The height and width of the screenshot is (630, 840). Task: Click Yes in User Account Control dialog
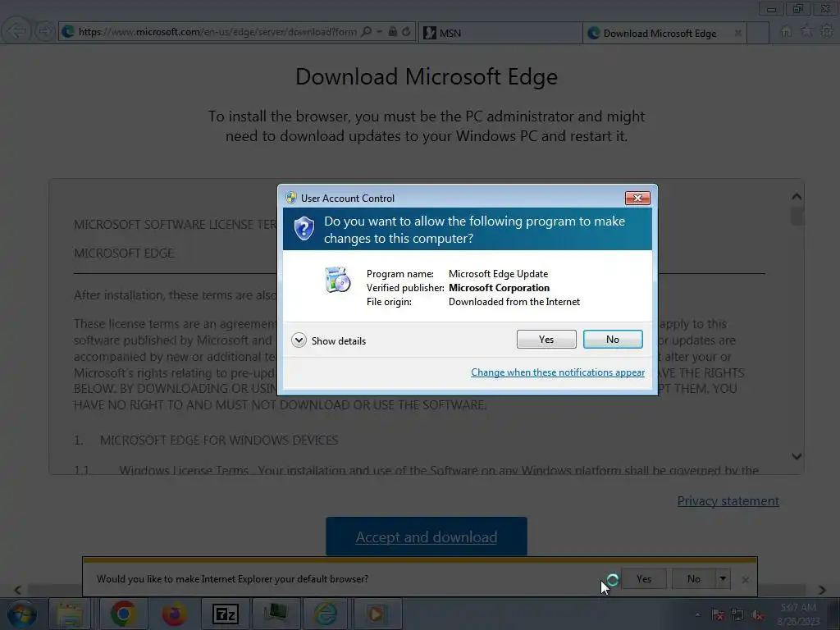tap(546, 339)
